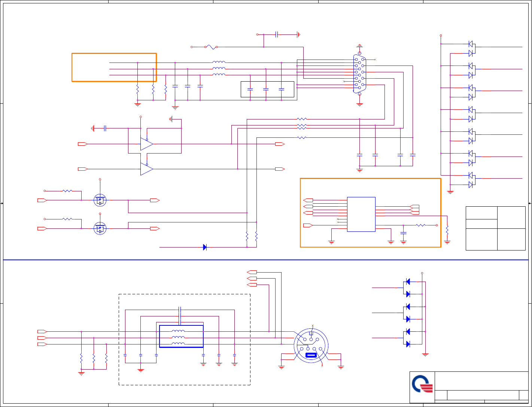The height and width of the screenshot is (407, 532).
Task: Select the lone solid diode below the MOSFETs
Action: [205, 247]
